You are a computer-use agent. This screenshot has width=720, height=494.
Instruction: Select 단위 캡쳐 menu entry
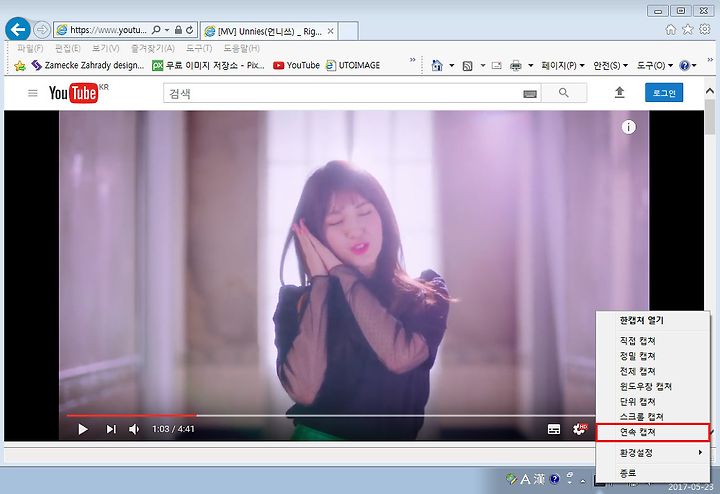point(652,401)
